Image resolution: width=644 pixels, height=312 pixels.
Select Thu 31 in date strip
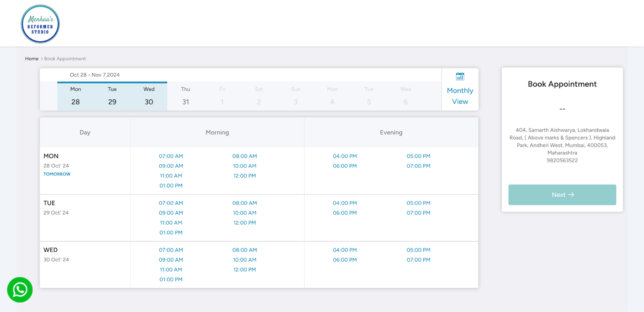click(x=186, y=96)
